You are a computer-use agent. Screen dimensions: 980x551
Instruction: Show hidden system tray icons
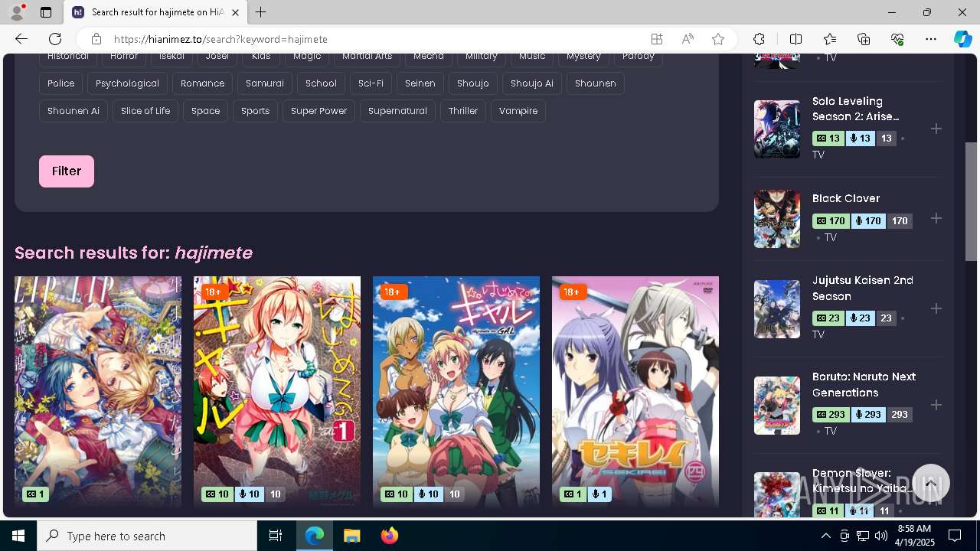[825, 536]
